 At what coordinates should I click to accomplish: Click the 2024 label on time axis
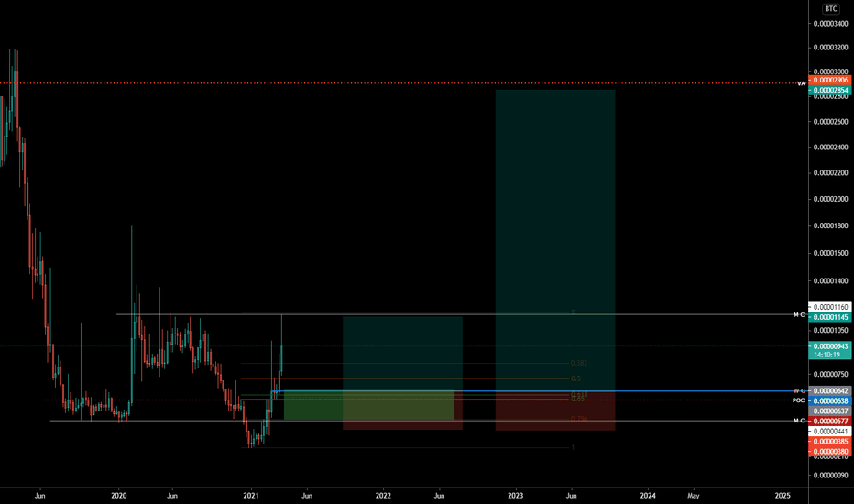click(x=648, y=496)
